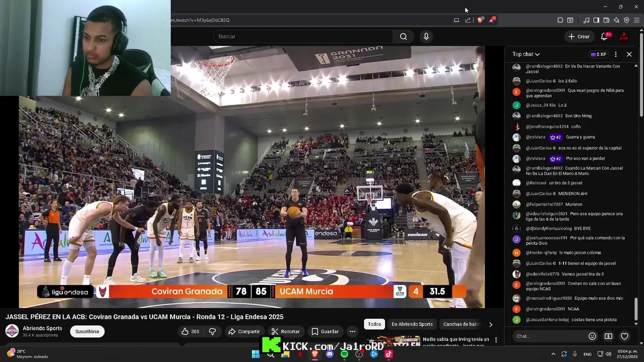Click the Super Chat dollar icon
The height and width of the screenshot is (362, 644).
pos(608,336)
